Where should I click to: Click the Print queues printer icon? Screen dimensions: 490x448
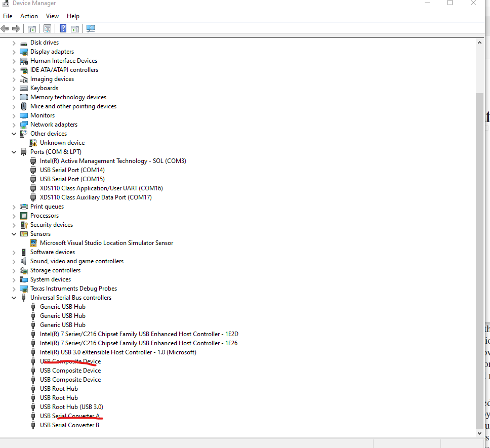pos(24,207)
